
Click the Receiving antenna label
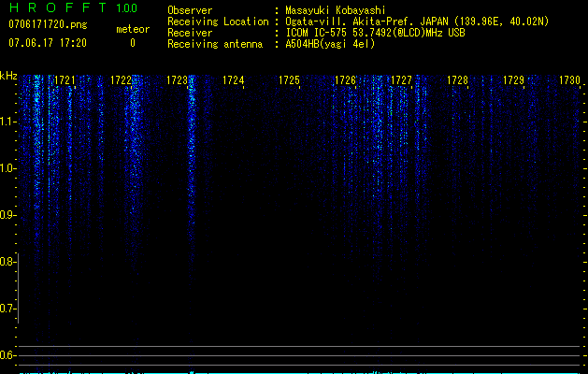coord(215,44)
